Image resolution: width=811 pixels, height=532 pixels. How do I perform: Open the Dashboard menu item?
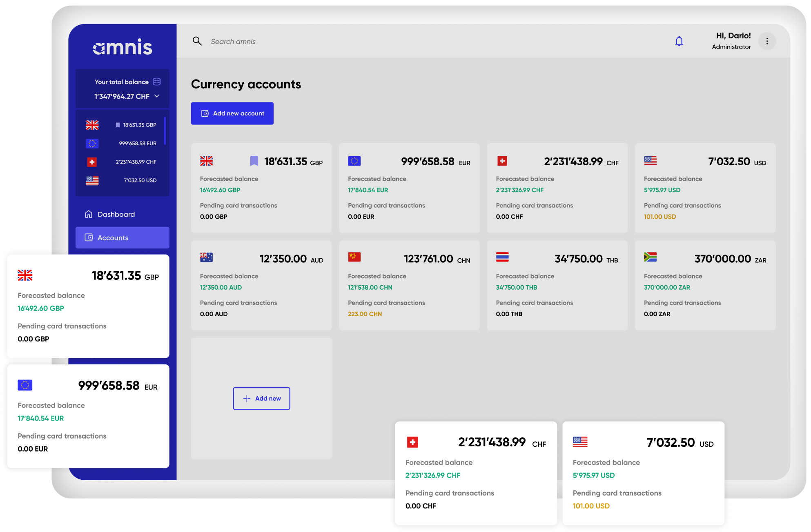(x=116, y=214)
